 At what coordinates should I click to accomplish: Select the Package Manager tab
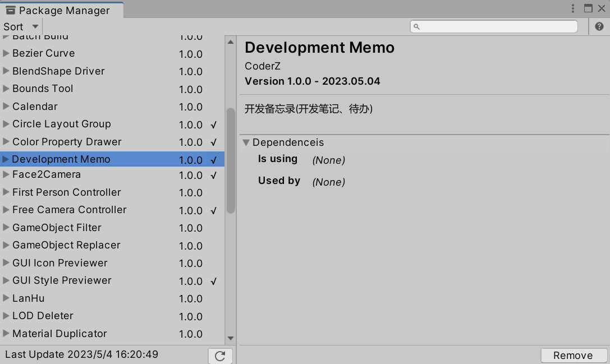tap(62, 10)
